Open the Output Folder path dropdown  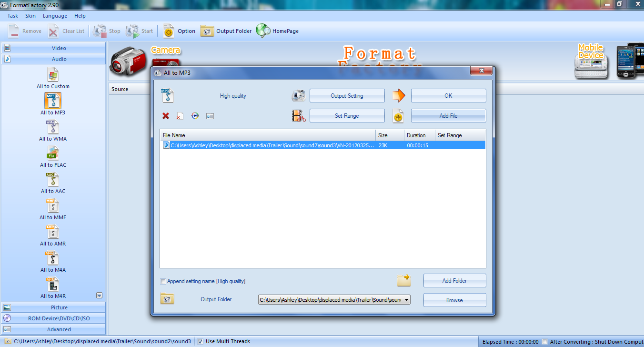[406, 300]
